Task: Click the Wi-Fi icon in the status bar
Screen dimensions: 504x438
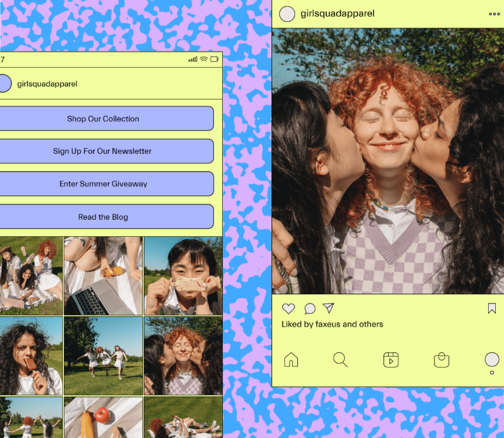Action: point(204,59)
